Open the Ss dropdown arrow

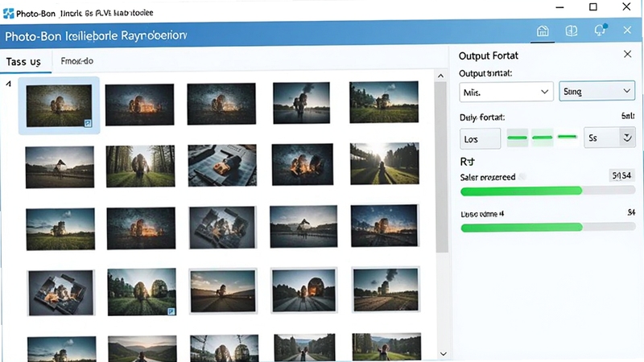pos(627,138)
